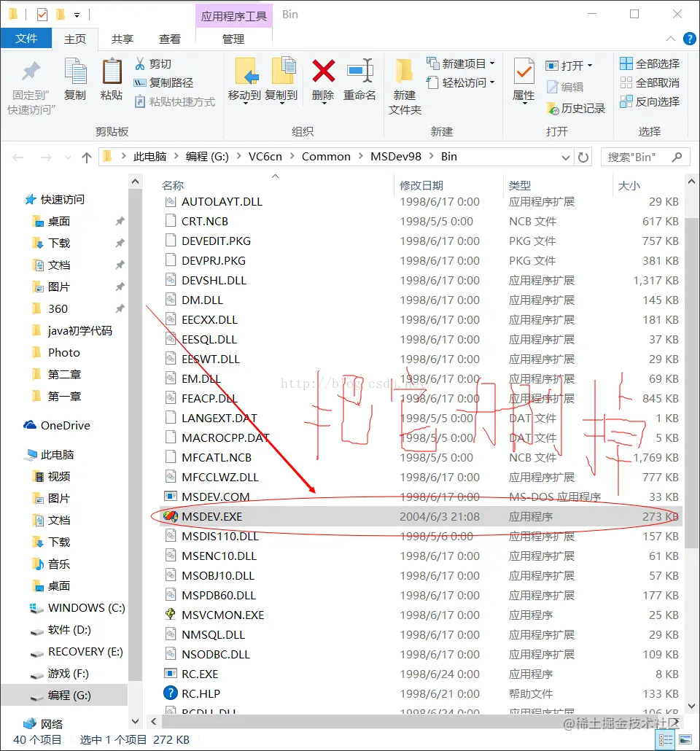Refresh the current folder view
The width and height of the screenshot is (700, 751).
583,157
